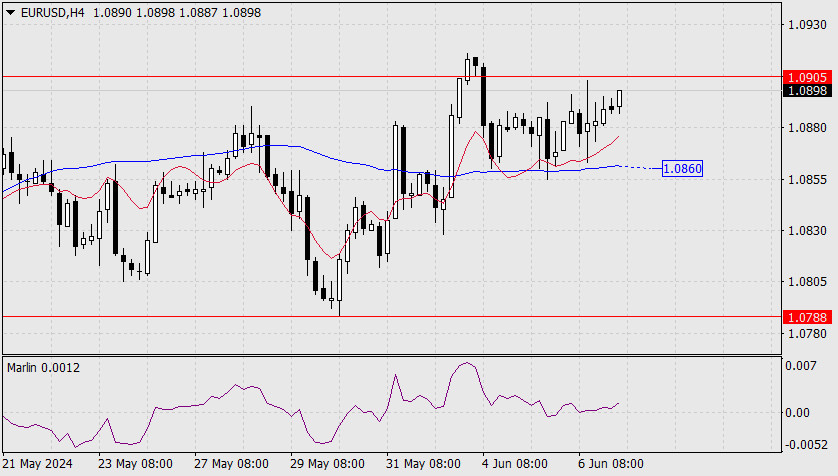Click the 1.0930 price scale value

click(807, 25)
